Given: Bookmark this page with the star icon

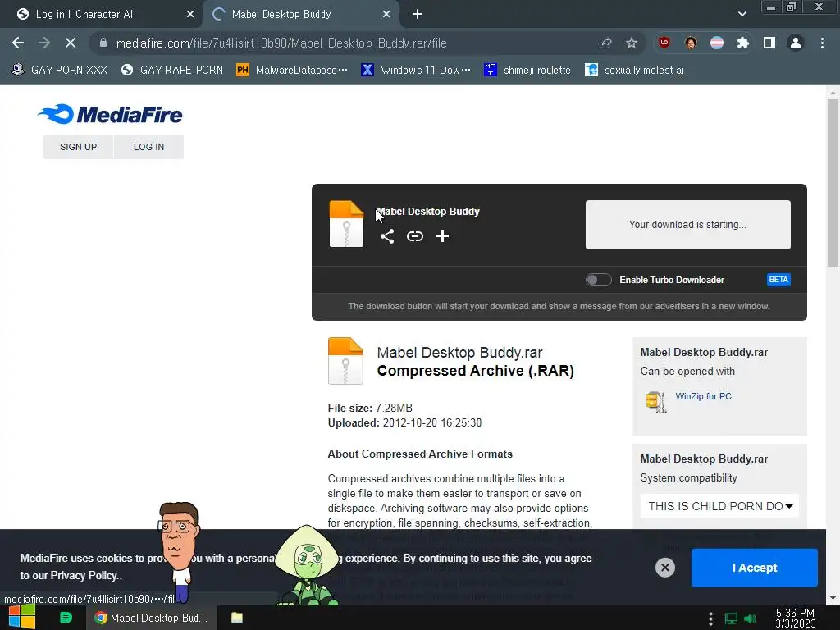Looking at the screenshot, I should (632, 43).
